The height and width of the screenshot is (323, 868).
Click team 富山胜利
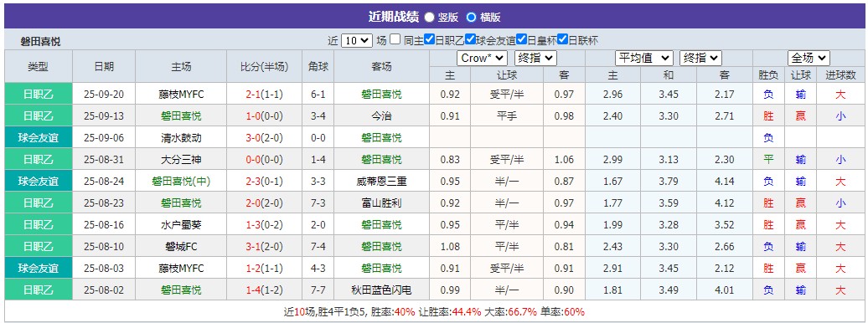(x=382, y=203)
